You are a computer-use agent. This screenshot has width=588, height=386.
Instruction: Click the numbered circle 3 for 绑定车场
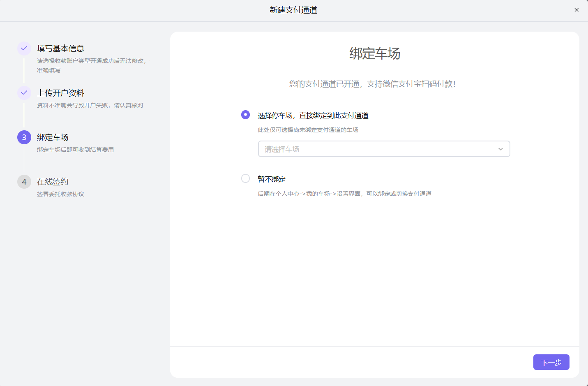(x=24, y=137)
